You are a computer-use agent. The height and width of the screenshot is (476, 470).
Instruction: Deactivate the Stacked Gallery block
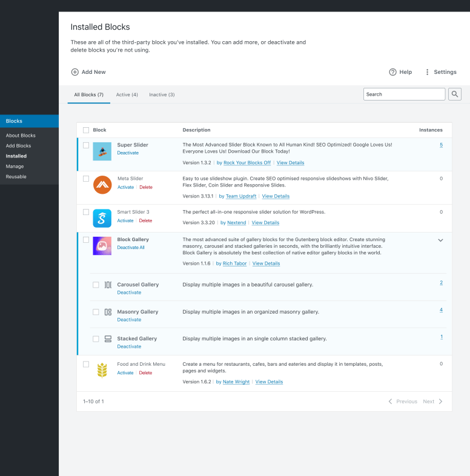(x=129, y=346)
